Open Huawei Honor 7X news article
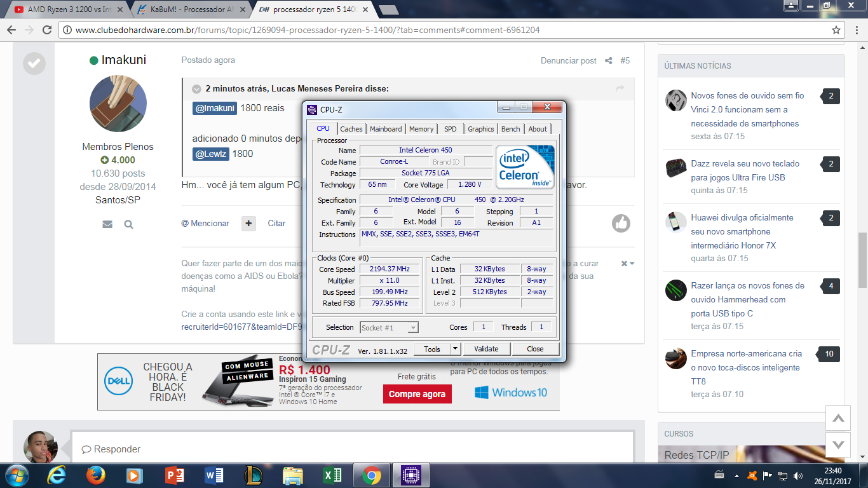Image resolution: width=868 pixels, height=488 pixels. point(742,231)
